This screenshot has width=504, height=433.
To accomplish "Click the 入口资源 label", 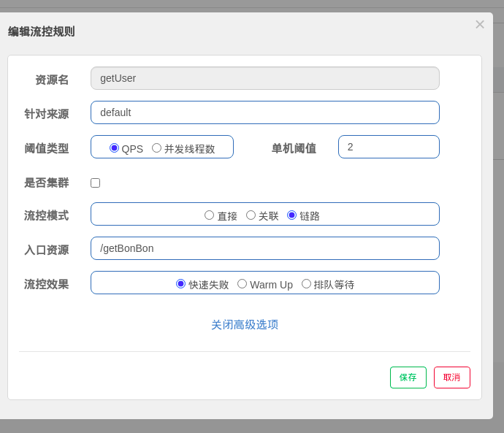I will pyautogui.click(x=47, y=250).
